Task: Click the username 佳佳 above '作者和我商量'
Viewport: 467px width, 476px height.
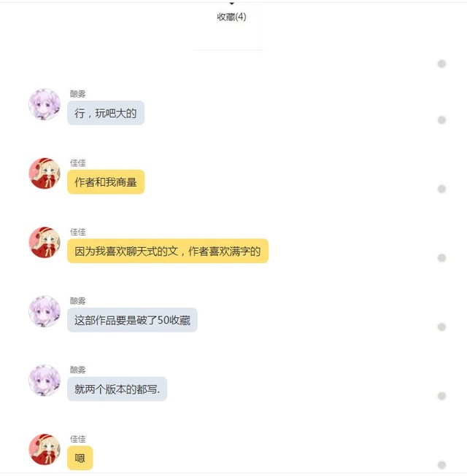Action: pyautogui.click(x=78, y=163)
